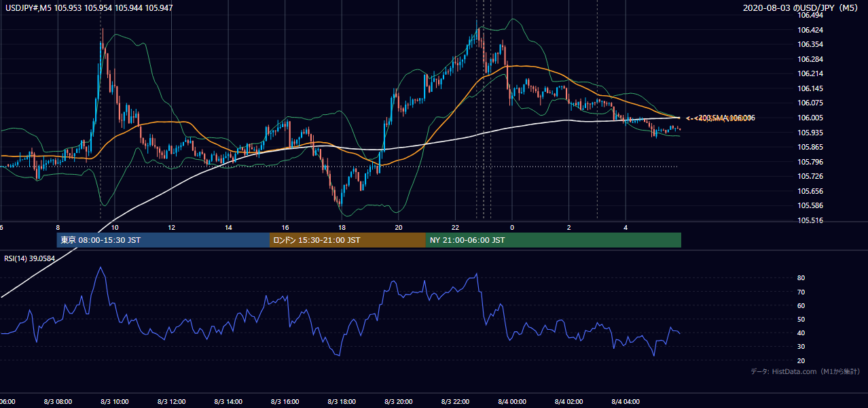Click hour label 22 on main chart time axis
The height and width of the screenshot is (408, 868).
tap(455, 228)
